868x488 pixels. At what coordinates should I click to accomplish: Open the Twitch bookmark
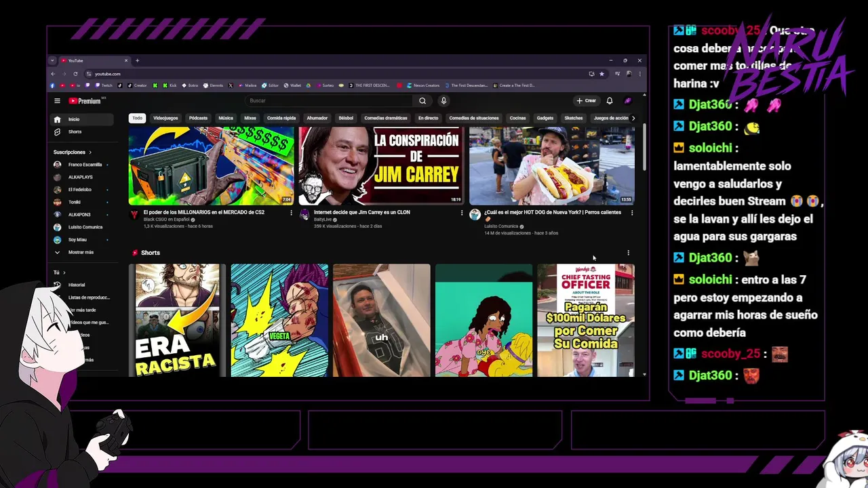pyautogui.click(x=104, y=85)
